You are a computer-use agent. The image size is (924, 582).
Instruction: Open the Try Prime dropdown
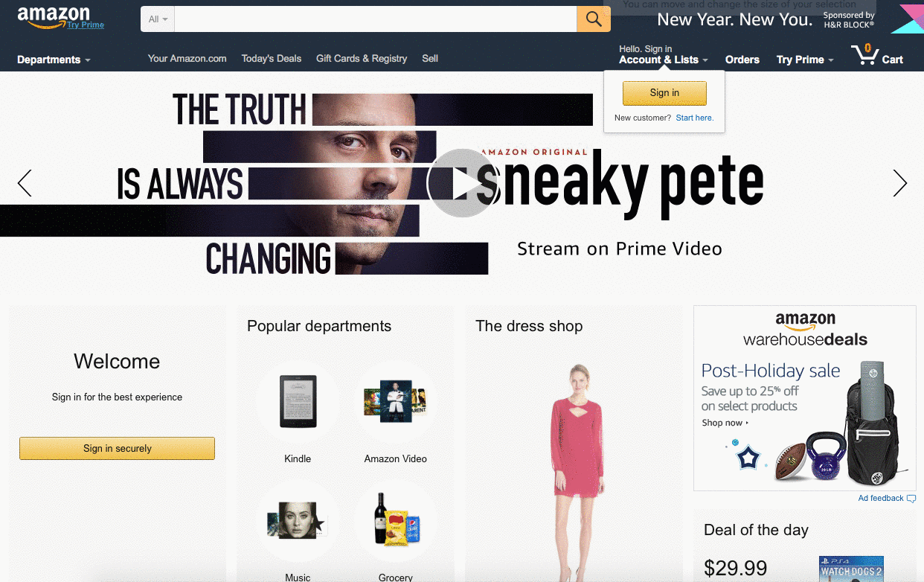[805, 60]
